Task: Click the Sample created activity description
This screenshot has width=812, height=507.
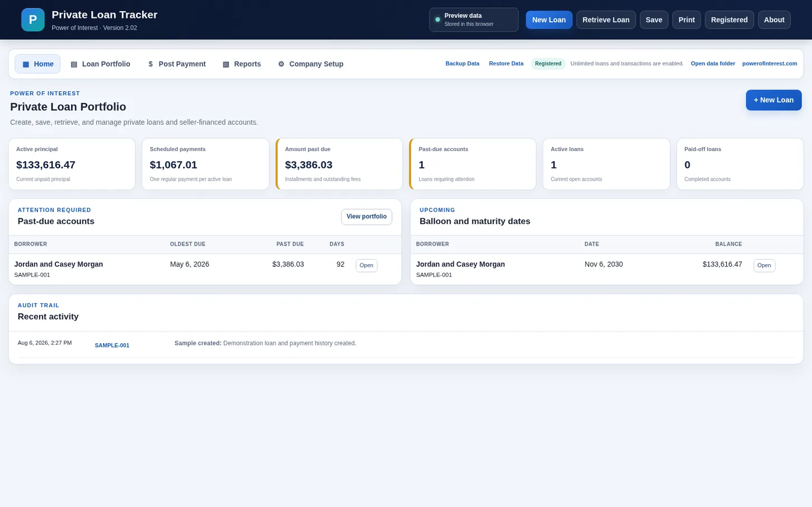Action: 265,343
